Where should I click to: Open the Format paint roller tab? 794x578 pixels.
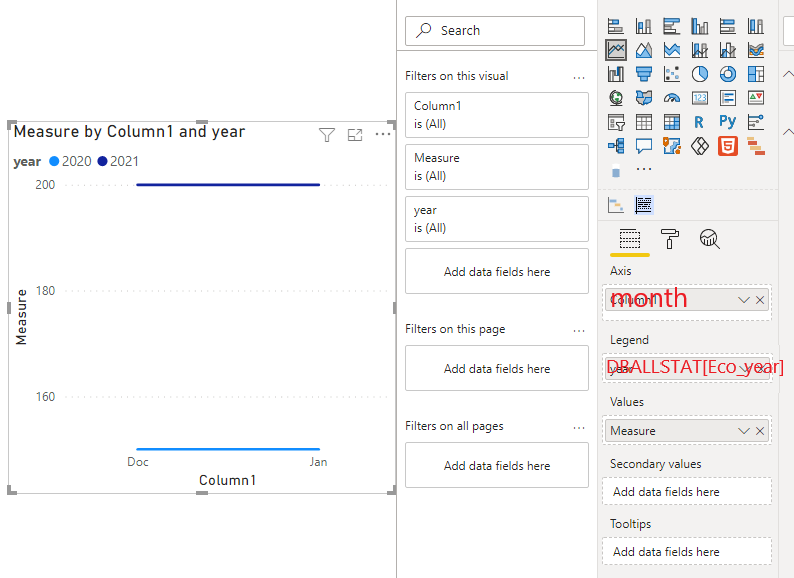click(669, 239)
